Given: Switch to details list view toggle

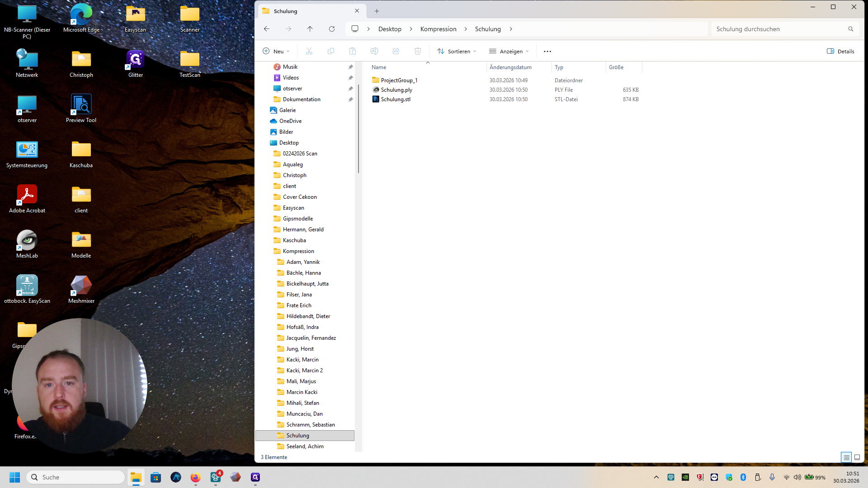Looking at the screenshot, I should point(846,457).
